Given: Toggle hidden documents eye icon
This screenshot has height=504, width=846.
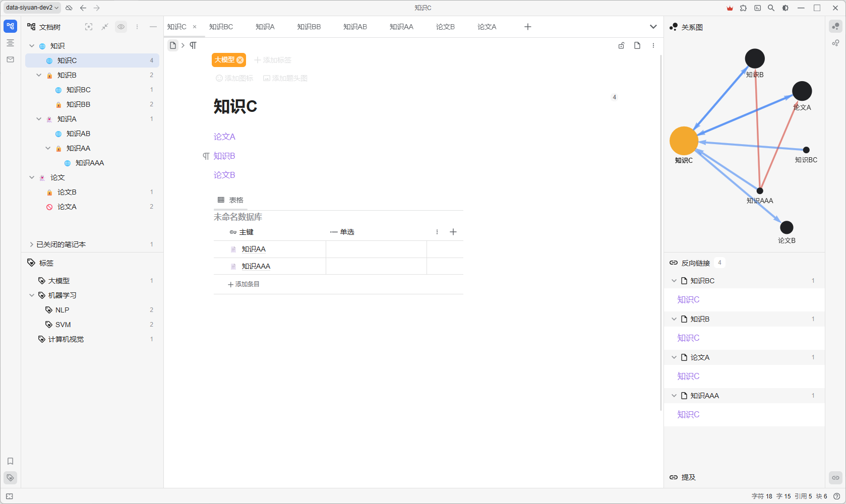Looking at the screenshot, I should tap(121, 27).
